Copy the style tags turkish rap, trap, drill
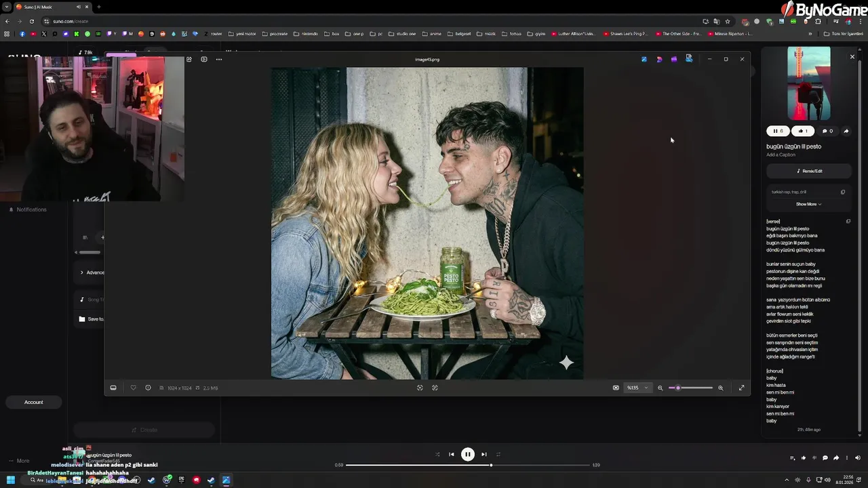Screen dimensions: 868x488 (x=843, y=192)
